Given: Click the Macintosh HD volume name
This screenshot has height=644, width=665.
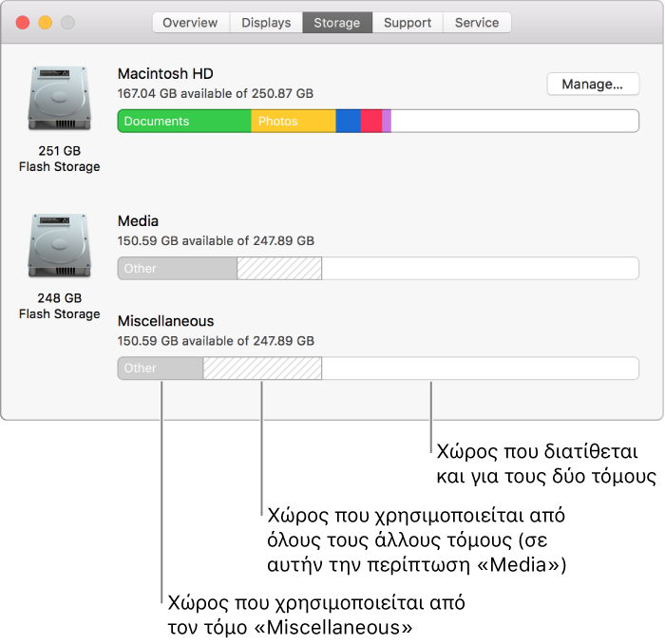Looking at the screenshot, I should 165,74.
